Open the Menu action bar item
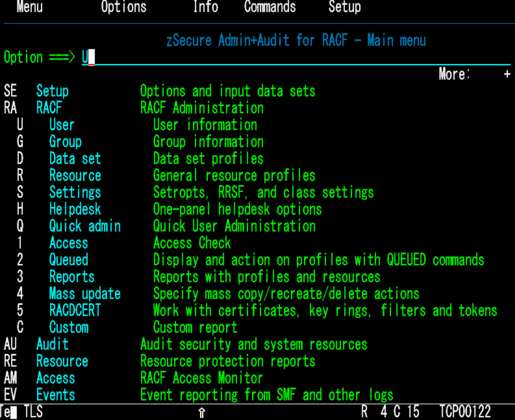The height and width of the screenshot is (420, 515). pos(30,6)
